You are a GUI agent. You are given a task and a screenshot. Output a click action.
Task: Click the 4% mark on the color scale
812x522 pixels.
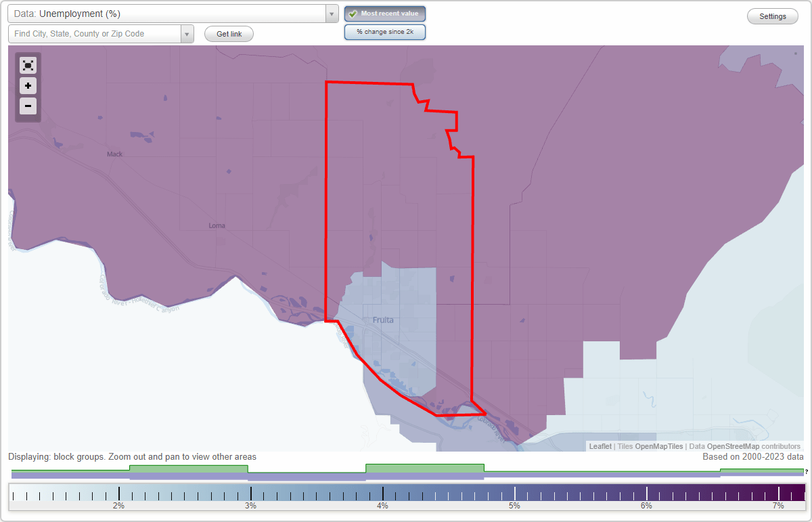[382, 495]
